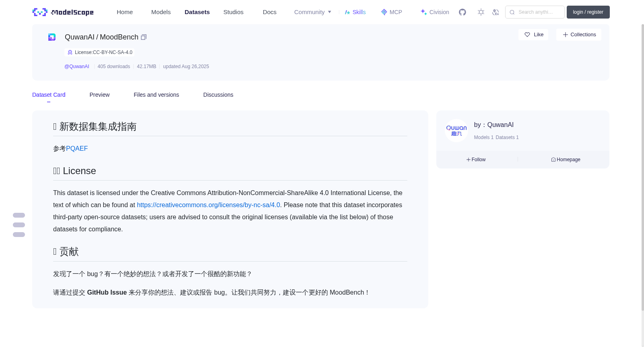Open the Datasets nav item

click(x=197, y=12)
